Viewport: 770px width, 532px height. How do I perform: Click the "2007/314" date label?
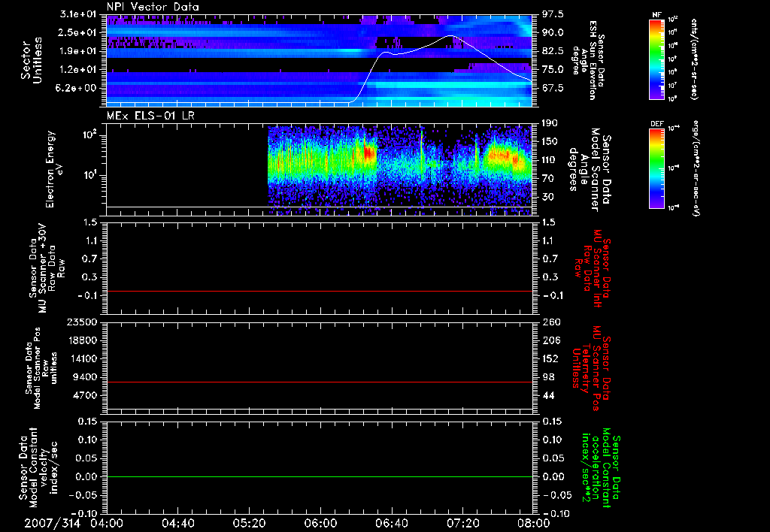click(x=52, y=523)
